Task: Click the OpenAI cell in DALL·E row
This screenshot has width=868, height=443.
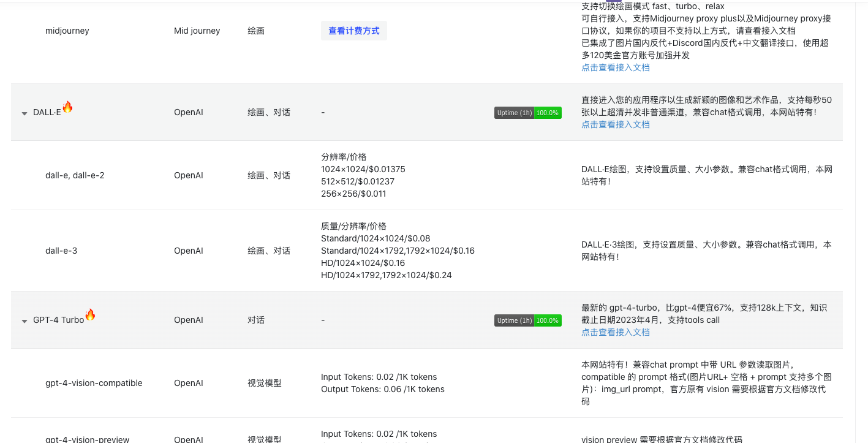Action: click(189, 112)
